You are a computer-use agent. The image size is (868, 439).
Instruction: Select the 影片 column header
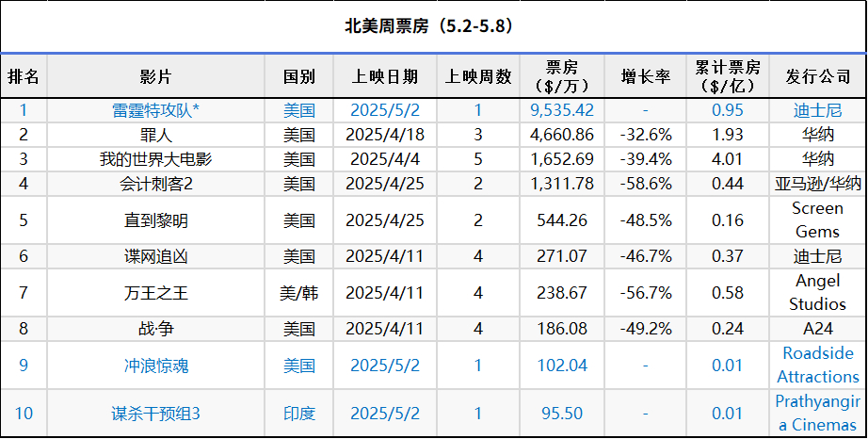pos(155,76)
